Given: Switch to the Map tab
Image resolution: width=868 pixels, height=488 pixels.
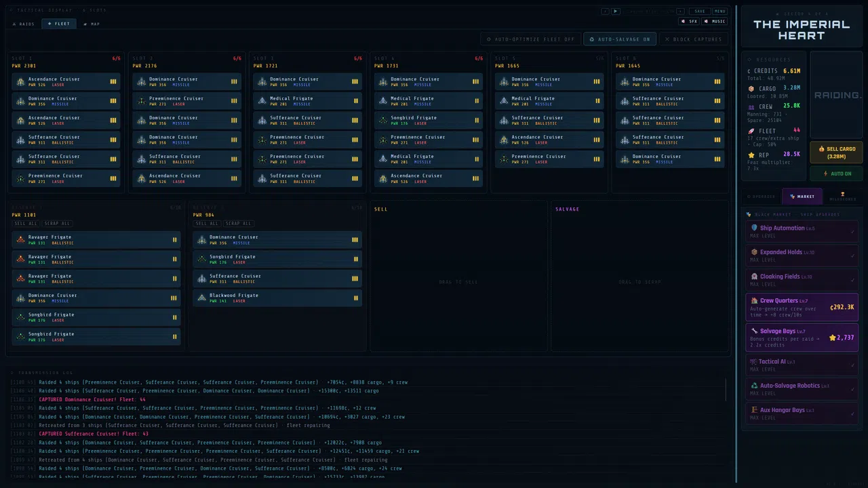Looking at the screenshot, I should click(92, 24).
